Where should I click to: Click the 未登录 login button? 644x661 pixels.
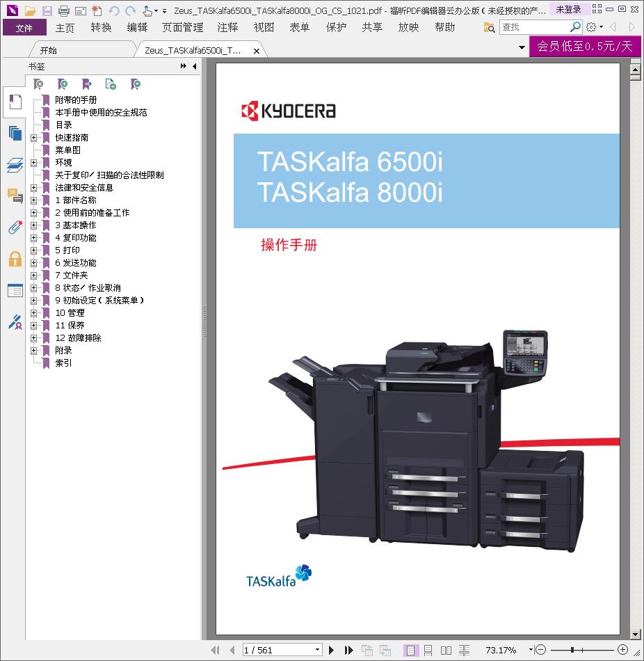[x=569, y=9]
